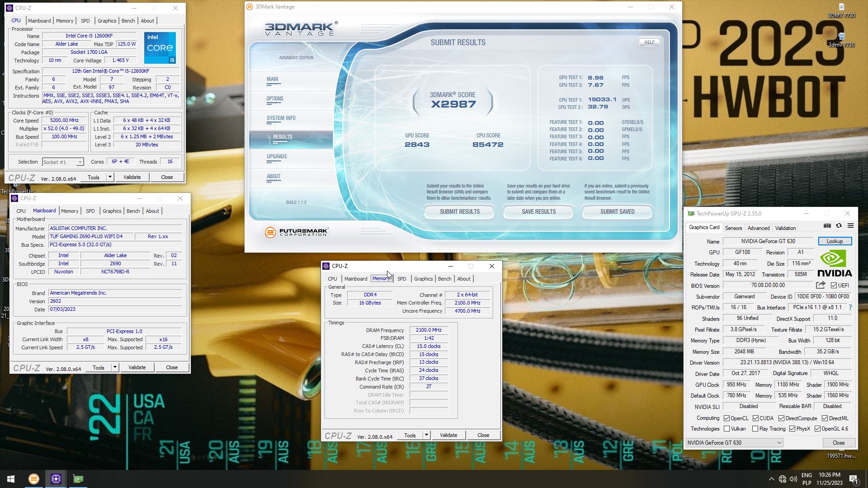Click Submit Results button in 3DMark Vantage
Image resolution: width=868 pixels, height=488 pixels.
459,211
